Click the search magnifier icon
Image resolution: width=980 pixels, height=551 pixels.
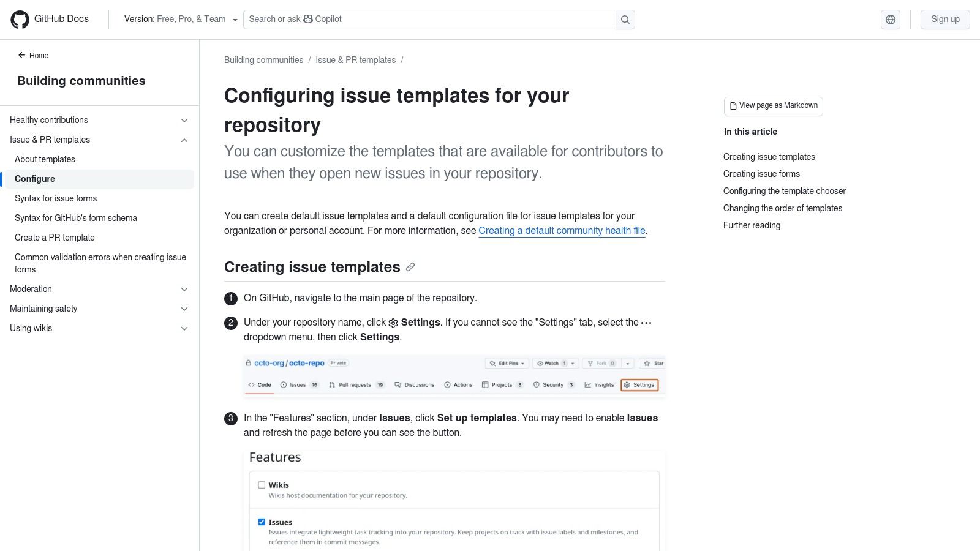point(625,19)
